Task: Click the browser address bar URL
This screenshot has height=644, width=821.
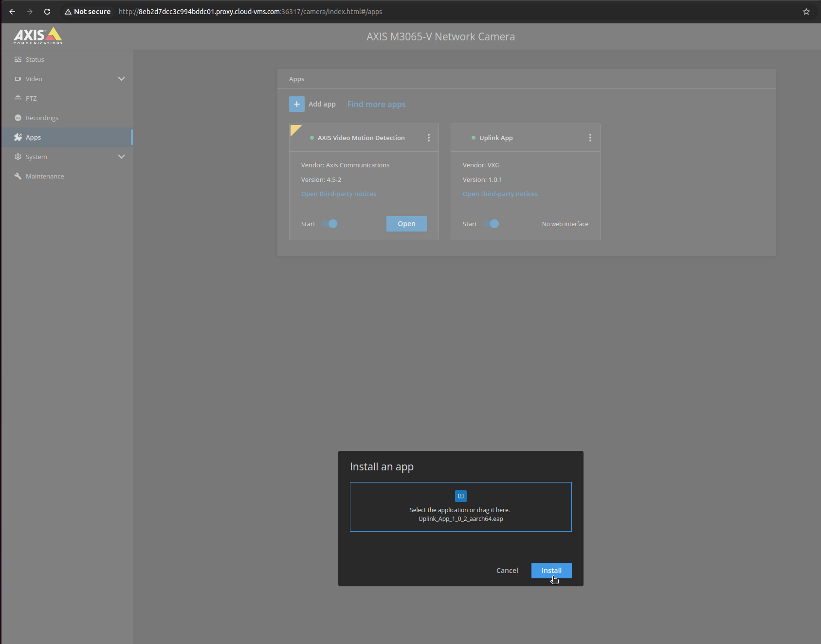Action: click(250, 12)
